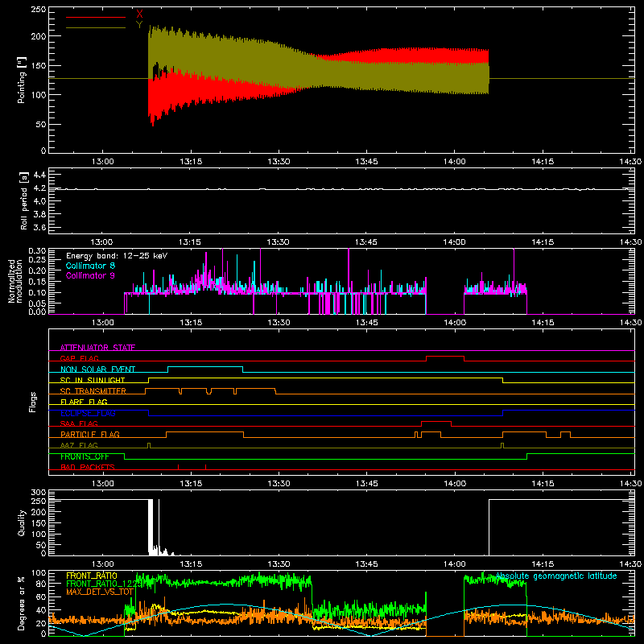Click the red X legend line
The width and height of the screenshot is (644, 644).
click(96, 17)
